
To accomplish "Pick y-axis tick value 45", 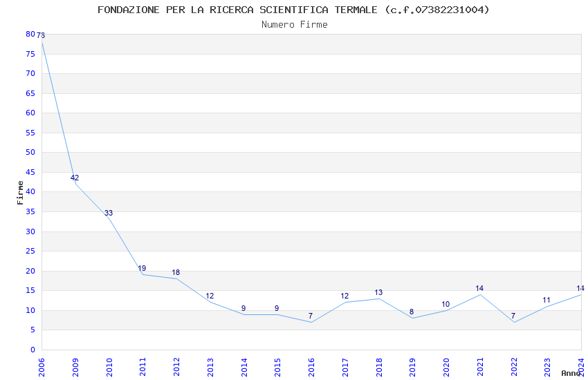I will tap(30, 172).
